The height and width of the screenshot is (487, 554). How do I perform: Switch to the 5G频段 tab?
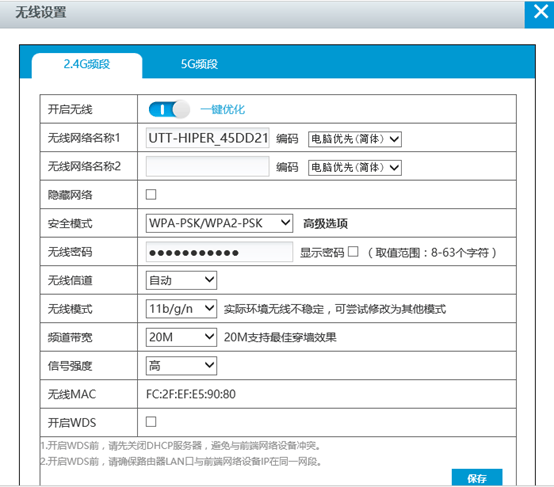[x=199, y=64]
